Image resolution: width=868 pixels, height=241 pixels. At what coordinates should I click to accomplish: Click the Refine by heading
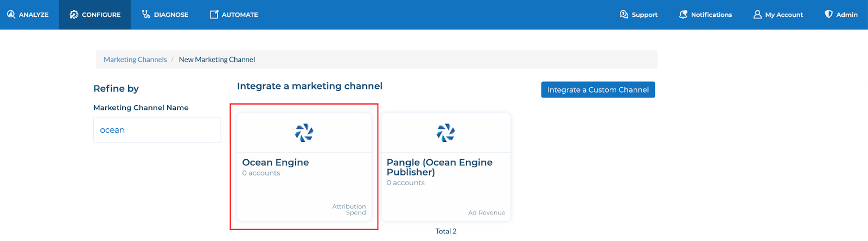pos(116,89)
